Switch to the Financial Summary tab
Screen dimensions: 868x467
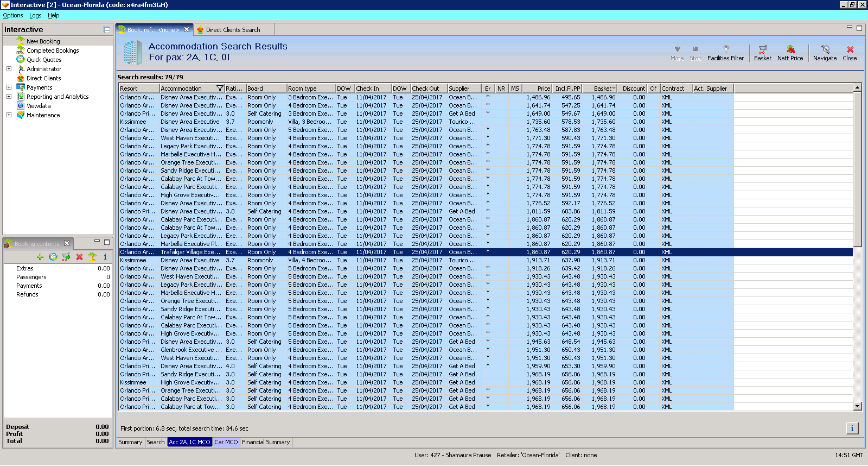(266, 442)
